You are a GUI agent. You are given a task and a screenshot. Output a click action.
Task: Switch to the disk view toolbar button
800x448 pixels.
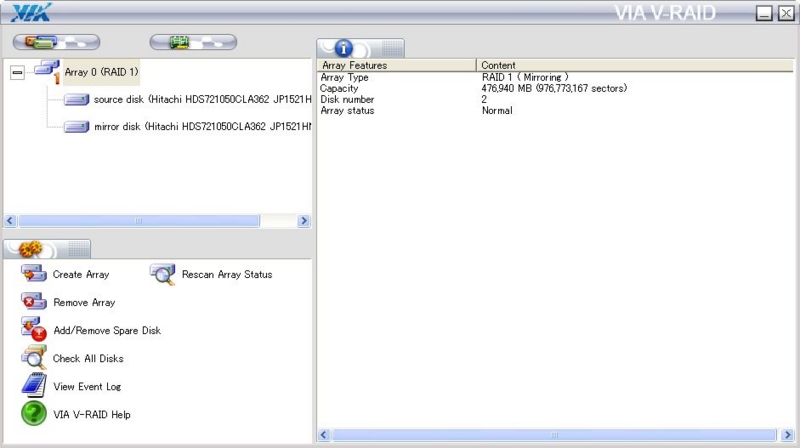coord(56,42)
